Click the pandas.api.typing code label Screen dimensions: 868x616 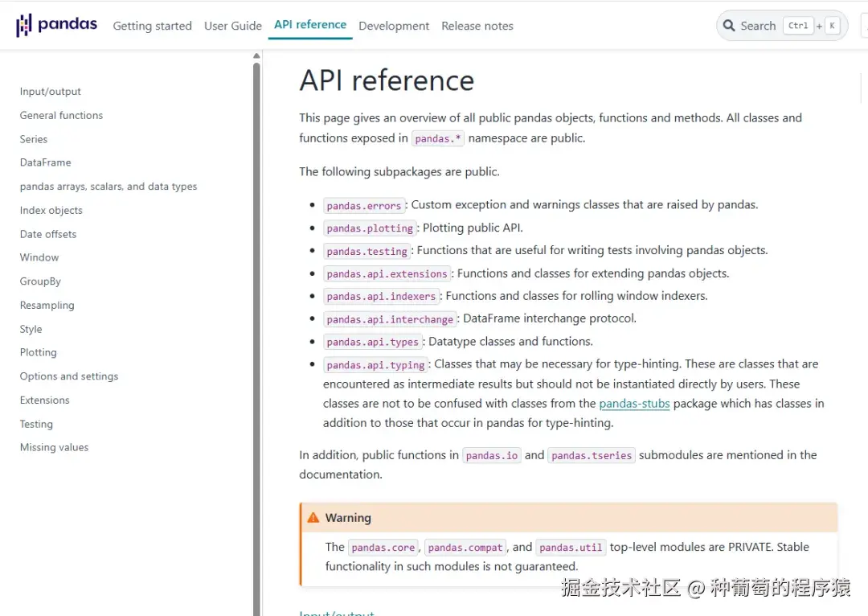pos(375,364)
